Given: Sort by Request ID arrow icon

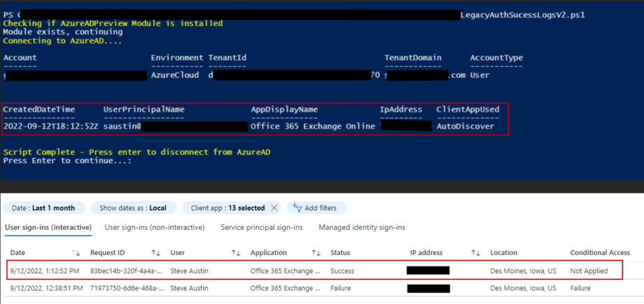Looking at the screenshot, I should 156,253.
